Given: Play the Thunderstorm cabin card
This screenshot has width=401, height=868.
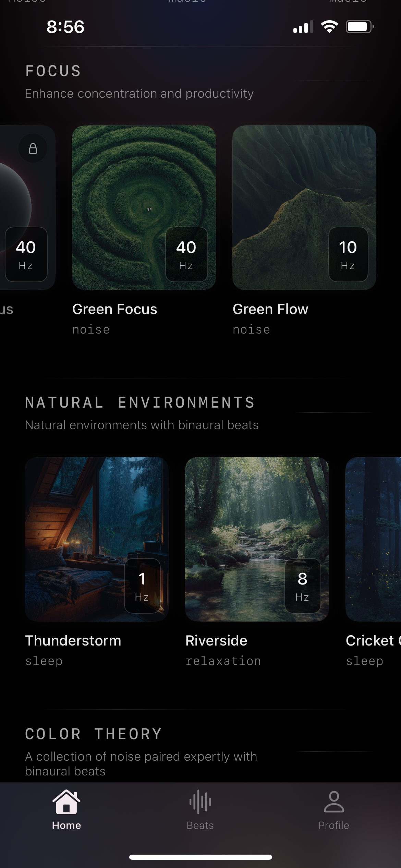Looking at the screenshot, I should 97,539.
